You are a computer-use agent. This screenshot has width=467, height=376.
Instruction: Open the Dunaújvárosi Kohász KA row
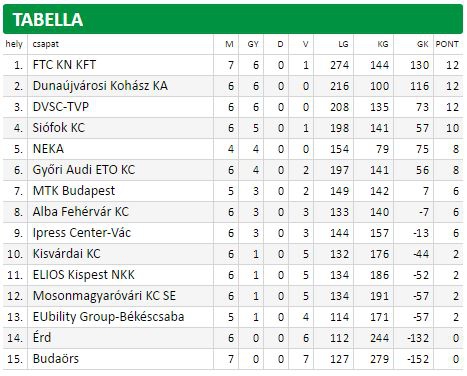(x=233, y=86)
